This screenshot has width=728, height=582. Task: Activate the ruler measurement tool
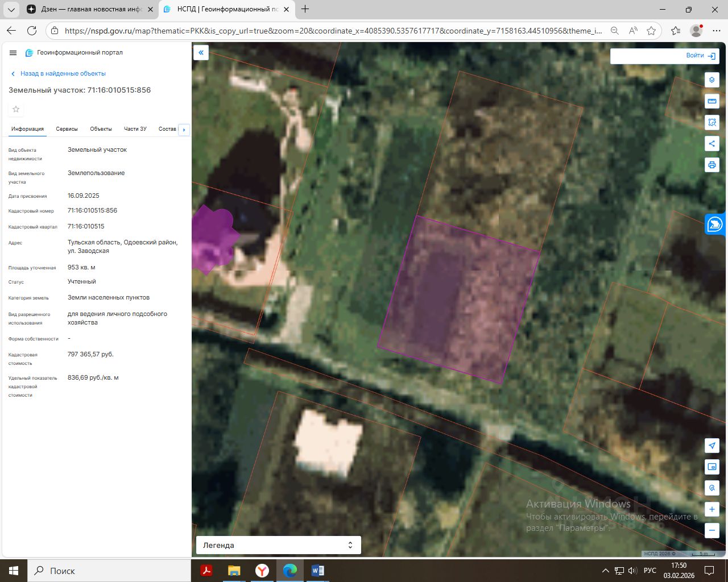712,101
